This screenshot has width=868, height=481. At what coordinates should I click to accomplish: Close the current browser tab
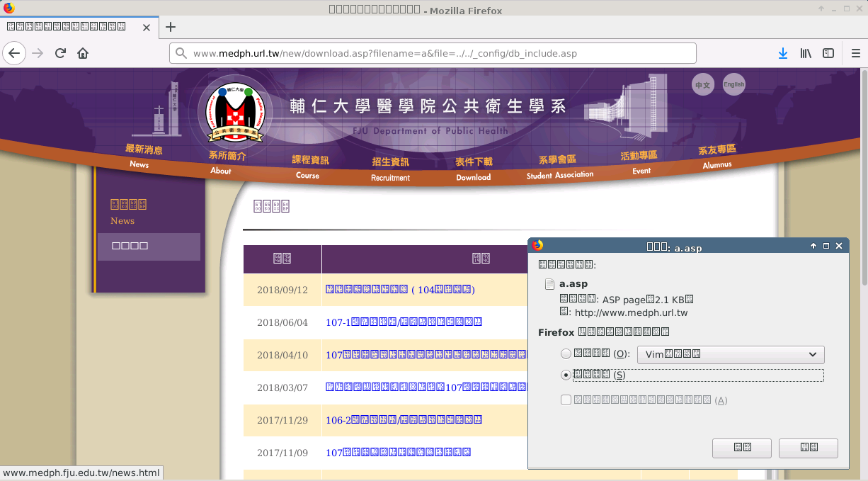coord(147,27)
